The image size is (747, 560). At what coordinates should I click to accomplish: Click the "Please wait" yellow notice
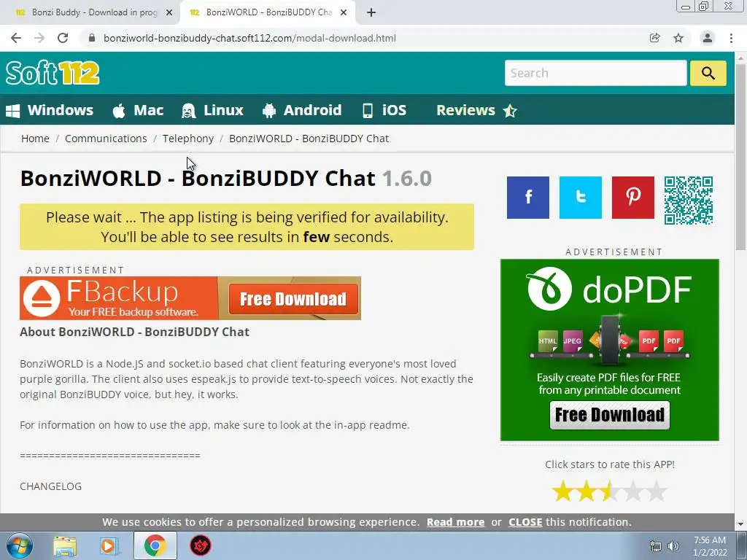tap(247, 227)
